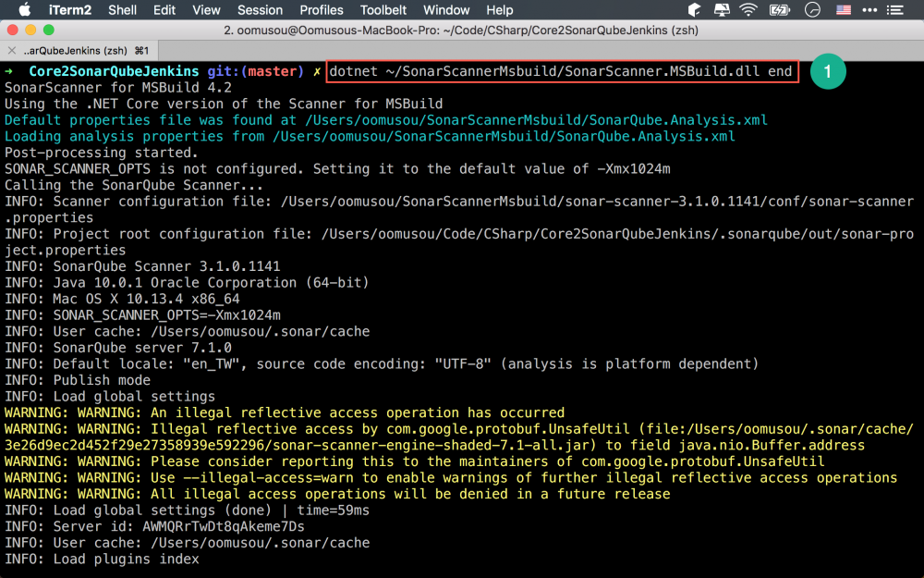
Task: Click 'All illegal access operations will be denied' warning
Action: coord(337,494)
